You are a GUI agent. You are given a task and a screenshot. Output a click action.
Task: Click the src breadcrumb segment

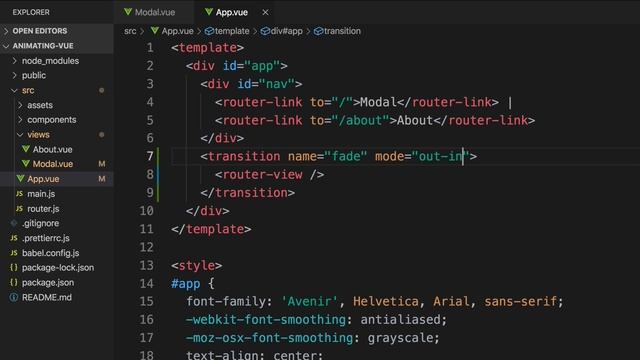click(x=130, y=31)
